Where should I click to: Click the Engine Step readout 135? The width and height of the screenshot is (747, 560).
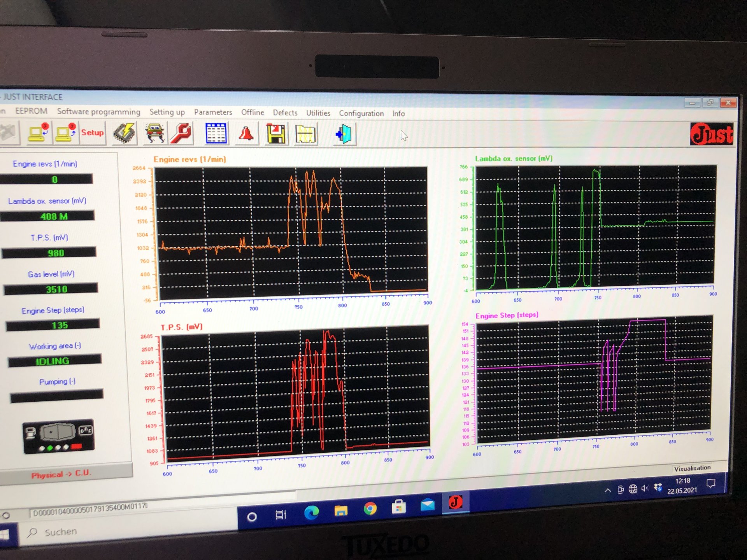(53, 325)
